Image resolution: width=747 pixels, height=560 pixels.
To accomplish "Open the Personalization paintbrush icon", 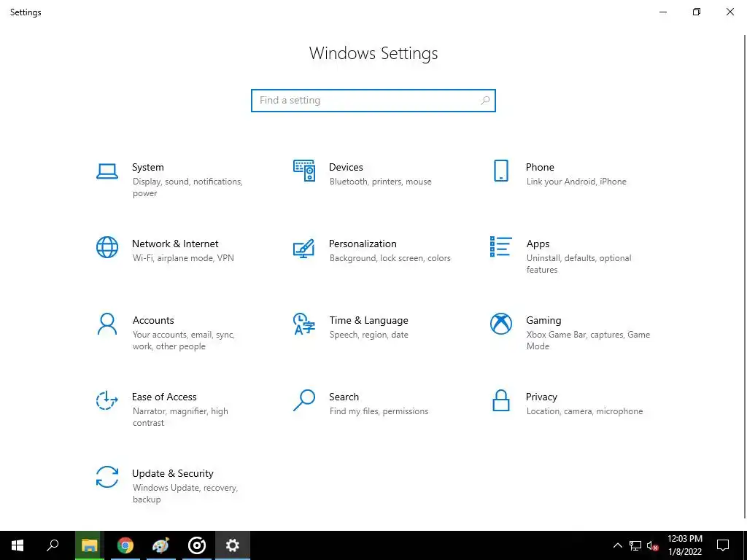I will click(x=304, y=248).
